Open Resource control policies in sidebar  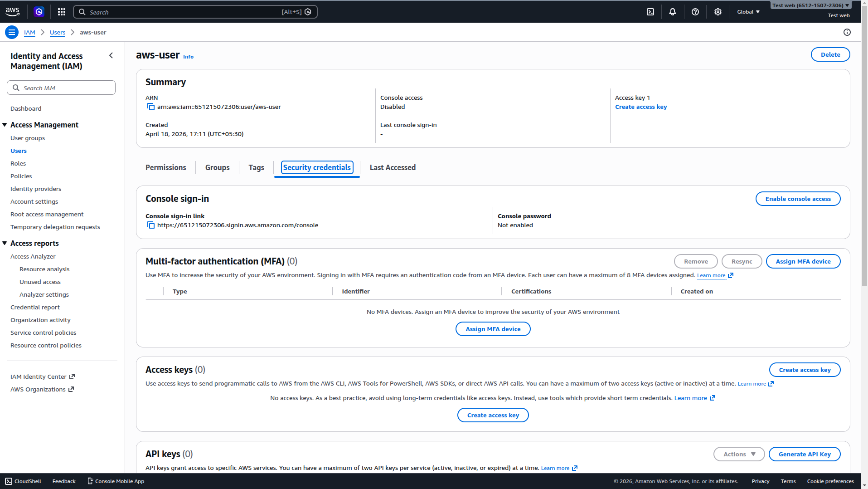point(46,345)
